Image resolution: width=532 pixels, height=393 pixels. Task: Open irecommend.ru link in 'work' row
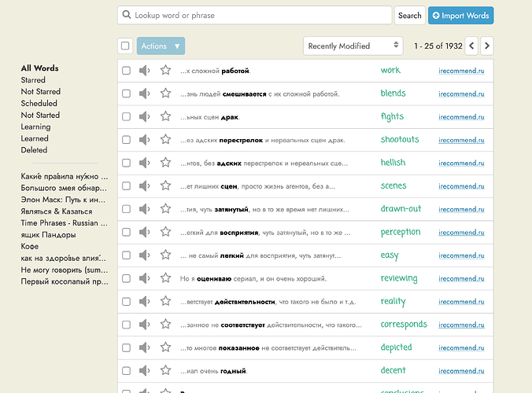pyautogui.click(x=461, y=71)
